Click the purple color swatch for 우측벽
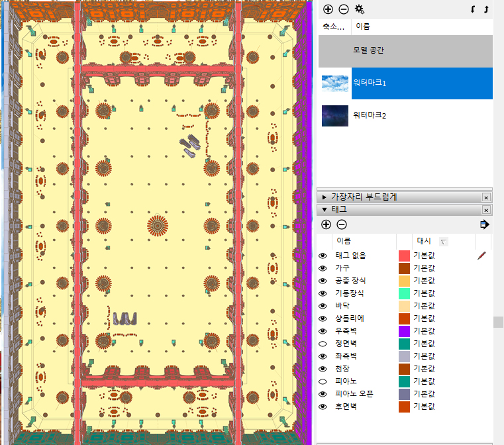The image size is (504, 445). [x=404, y=331]
